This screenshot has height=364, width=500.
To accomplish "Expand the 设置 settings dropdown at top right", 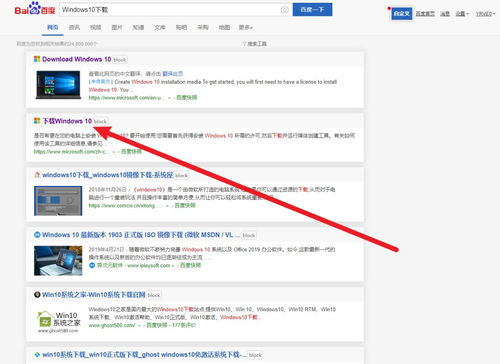I will point(462,14).
